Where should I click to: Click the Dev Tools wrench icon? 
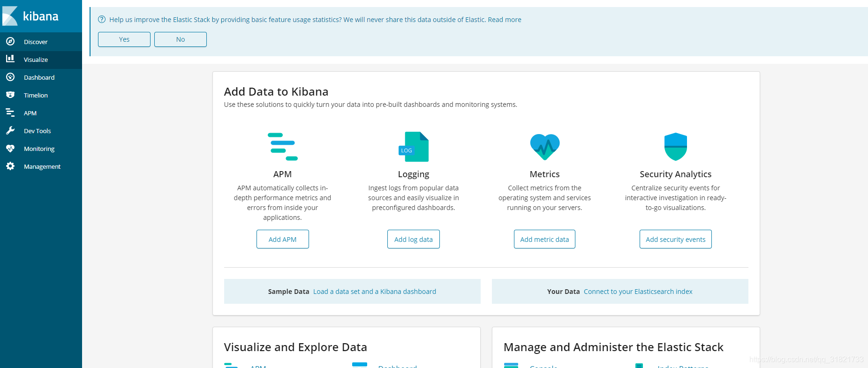point(10,130)
